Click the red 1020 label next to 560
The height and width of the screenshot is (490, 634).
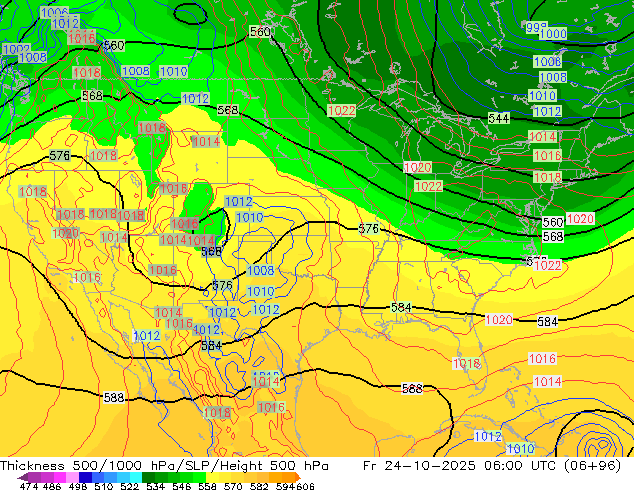(x=580, y=219)
